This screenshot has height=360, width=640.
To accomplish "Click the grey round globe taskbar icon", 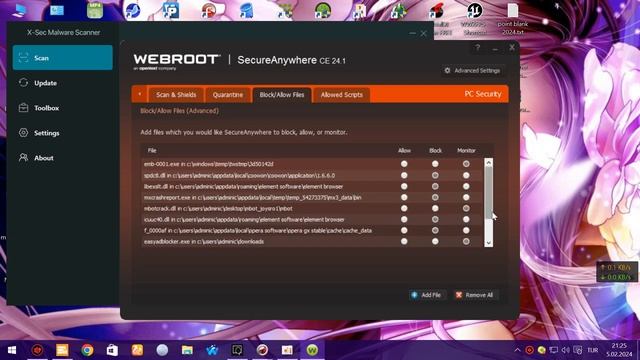I will pyautogui.click(x=162, y=350).
